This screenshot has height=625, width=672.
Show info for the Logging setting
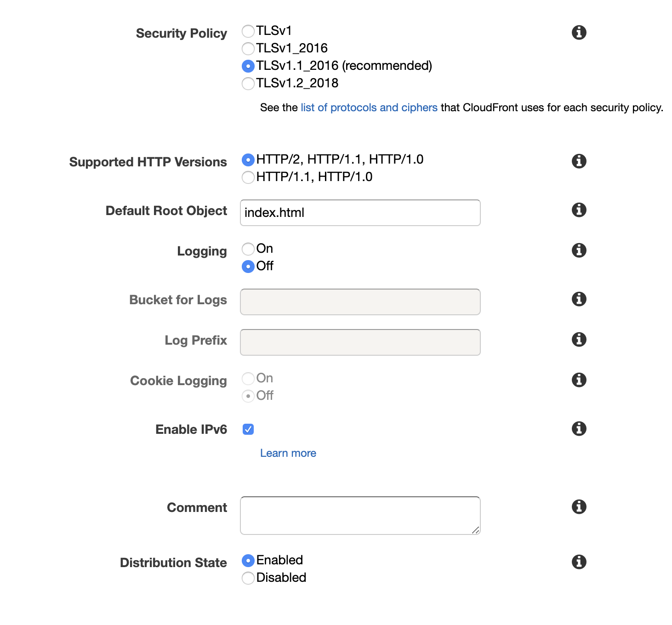579,250
